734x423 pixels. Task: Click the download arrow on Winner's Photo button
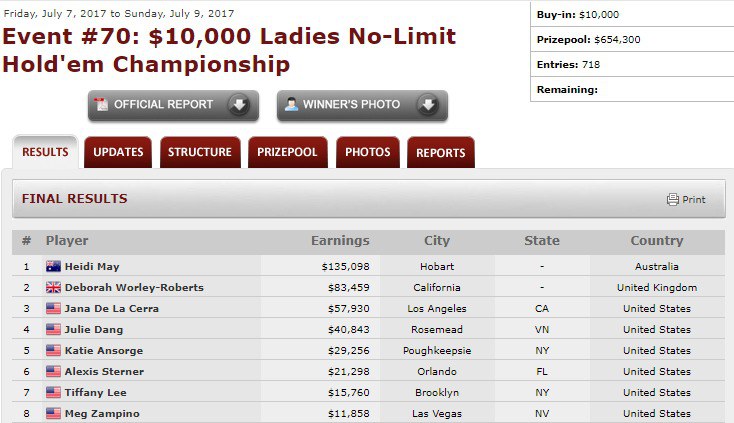tap(428, 104)
